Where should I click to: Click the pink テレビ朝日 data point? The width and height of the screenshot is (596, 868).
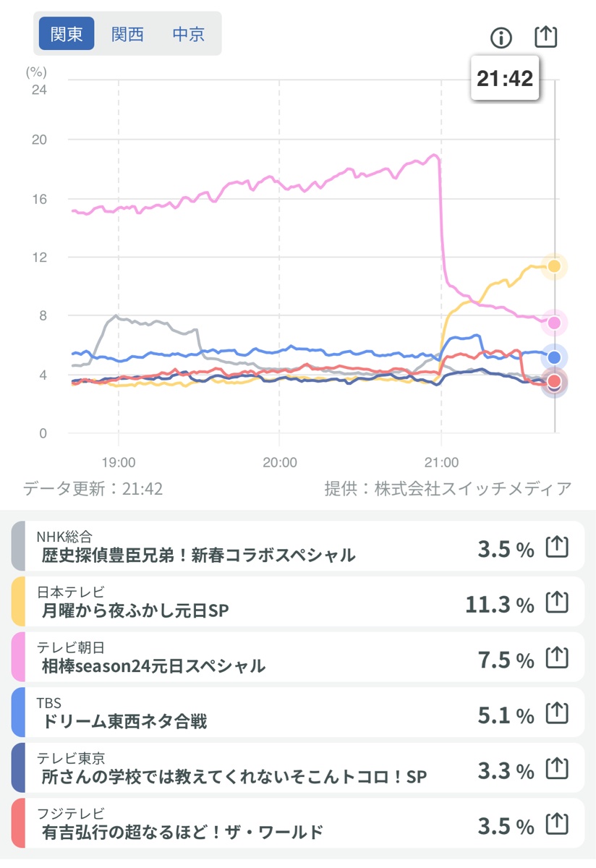(x=555, y=323)
